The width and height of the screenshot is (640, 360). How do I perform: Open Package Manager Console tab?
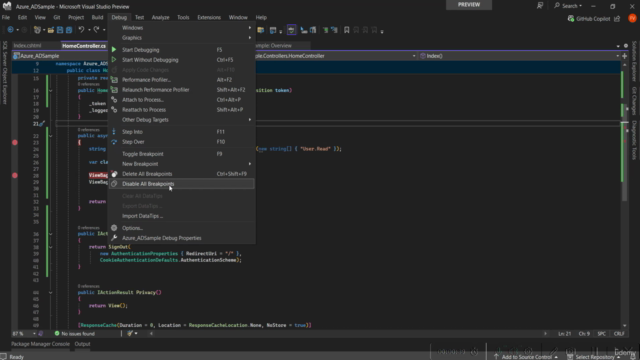(x=40, y=344)
